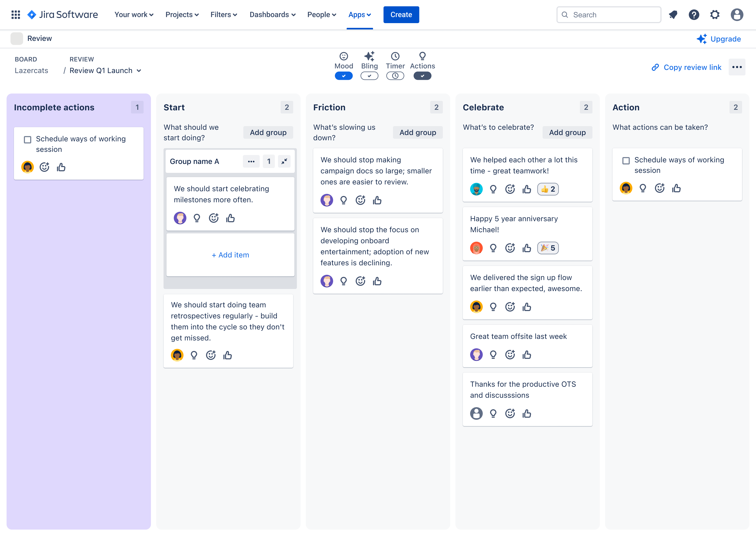This screenshot has height=538, width=756.
Task: Thumbs up the offsite last week card
Action: [527, 355]
